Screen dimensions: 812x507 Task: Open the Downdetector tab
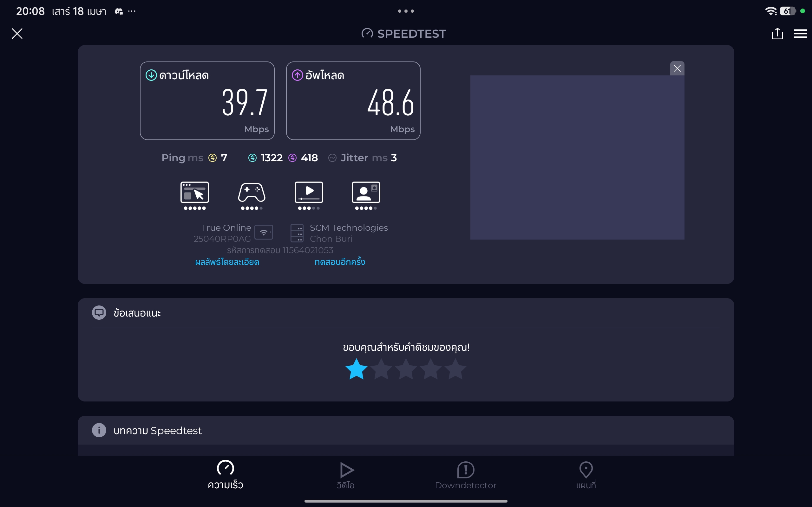point(465,475)
